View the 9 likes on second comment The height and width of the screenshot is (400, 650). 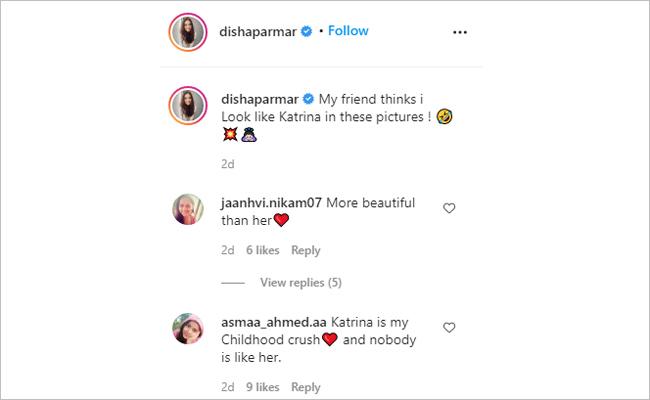[x=263, y=388]
